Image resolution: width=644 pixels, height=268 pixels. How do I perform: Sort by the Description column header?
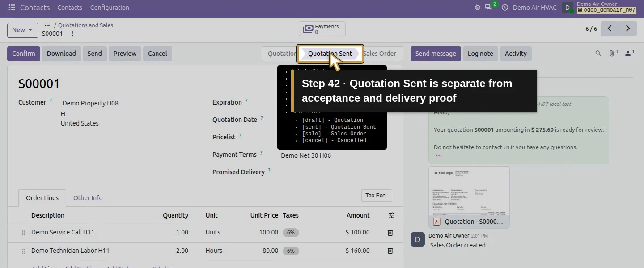click(x=48, y=215)
